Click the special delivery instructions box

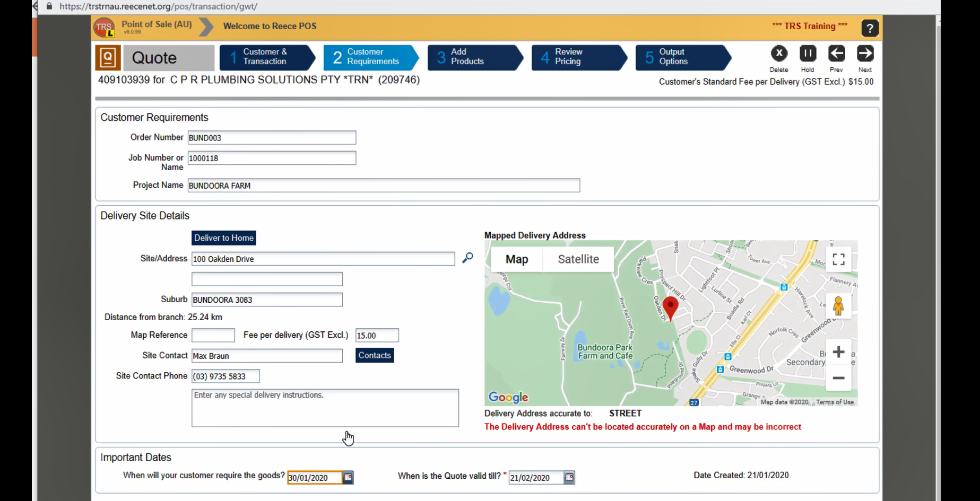[x=325, y=408]
